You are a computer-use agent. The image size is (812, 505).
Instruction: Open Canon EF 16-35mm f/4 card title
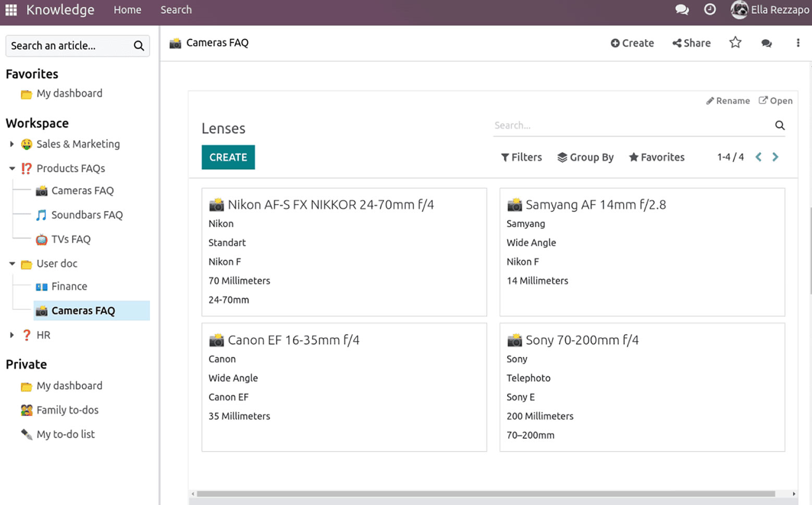coord(293,340)
